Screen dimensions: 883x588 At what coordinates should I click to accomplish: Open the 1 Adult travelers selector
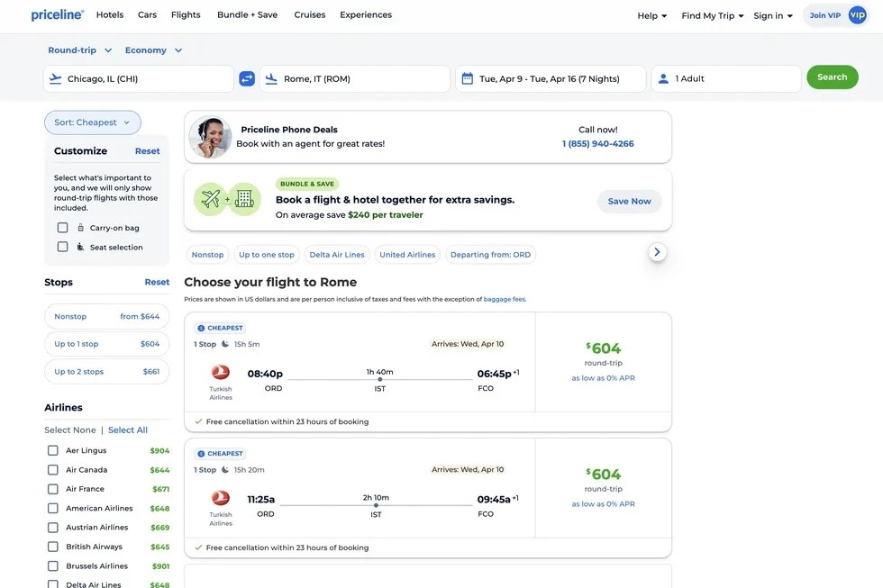coord(726,78)
